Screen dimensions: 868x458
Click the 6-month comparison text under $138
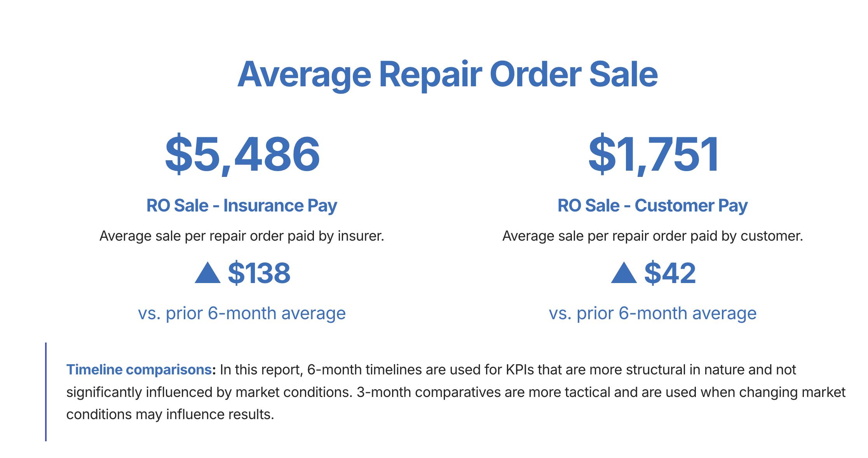point(242,313)
